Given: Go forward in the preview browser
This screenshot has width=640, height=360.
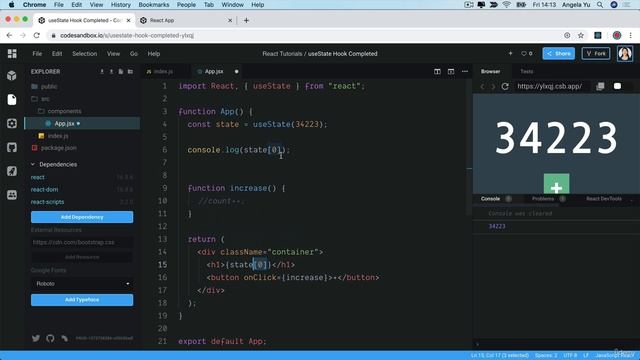Looking at the screenshot, I should click(x=493, y=87).
